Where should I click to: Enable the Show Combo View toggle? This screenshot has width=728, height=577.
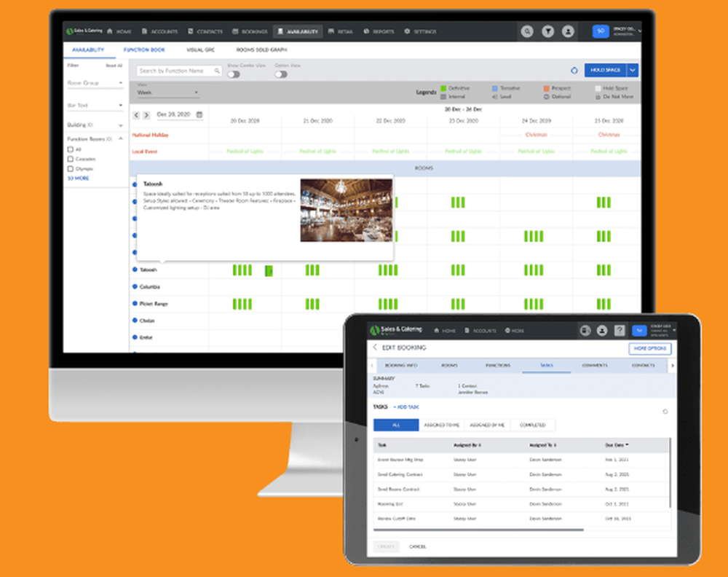234,74
